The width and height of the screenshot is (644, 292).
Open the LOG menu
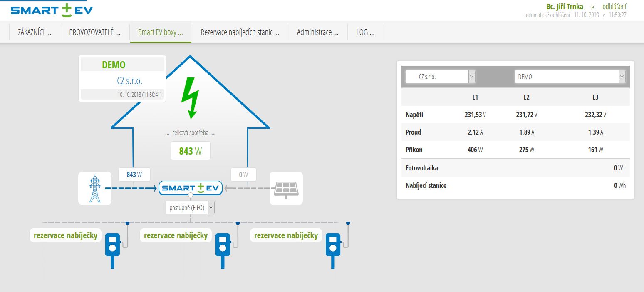tap(365, 32)
